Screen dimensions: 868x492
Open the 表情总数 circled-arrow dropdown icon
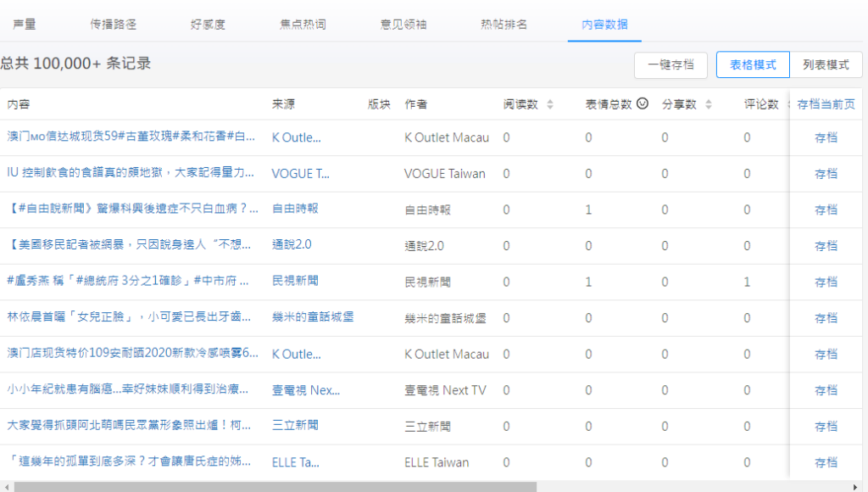point(643,104)
